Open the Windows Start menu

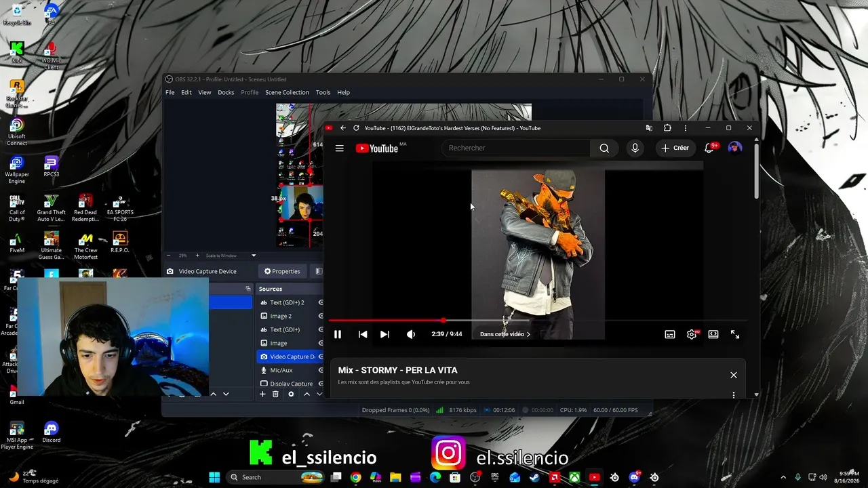(214, 477)
